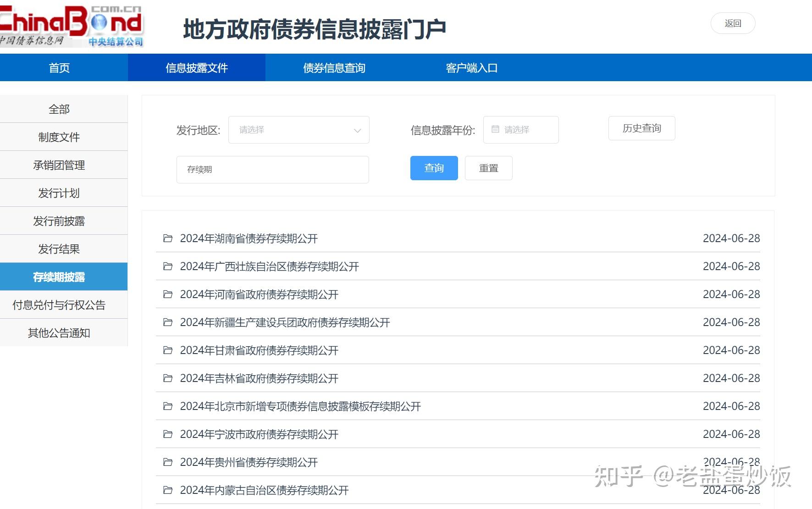812x509 pixels.
Task: Open 2024年湖南省债券存续期公开 link
Action: [x=249, y=238]
